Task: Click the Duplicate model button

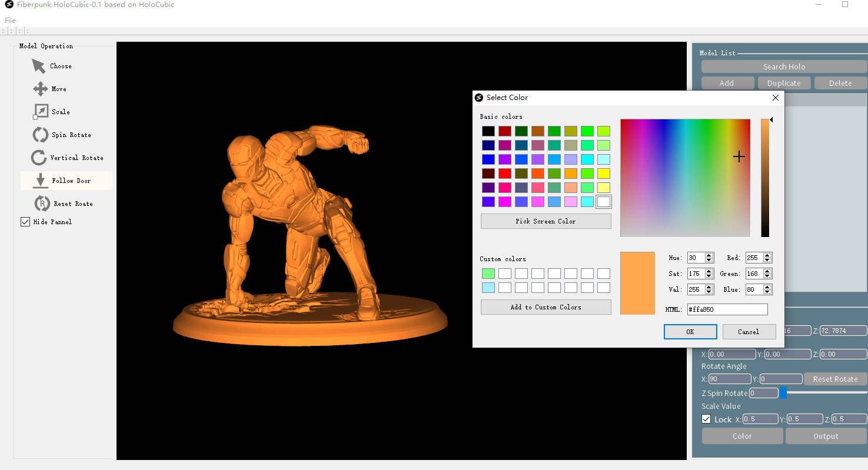Action: pyautogui.click(x=784, y=83)
